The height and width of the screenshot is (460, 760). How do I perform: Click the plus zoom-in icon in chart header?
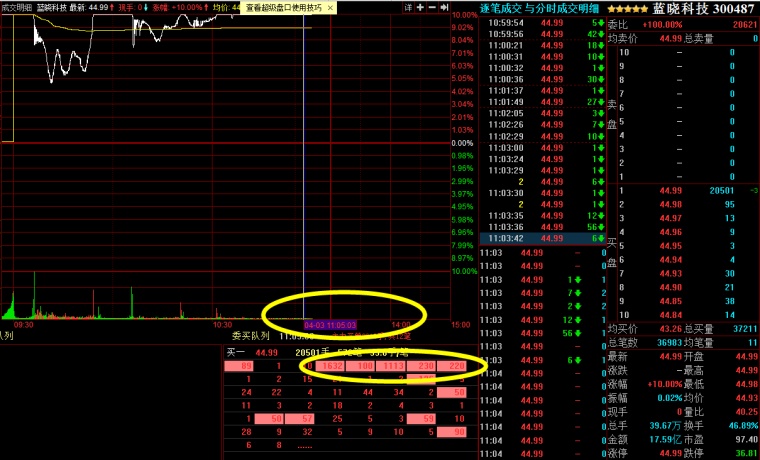coord(420,7)
